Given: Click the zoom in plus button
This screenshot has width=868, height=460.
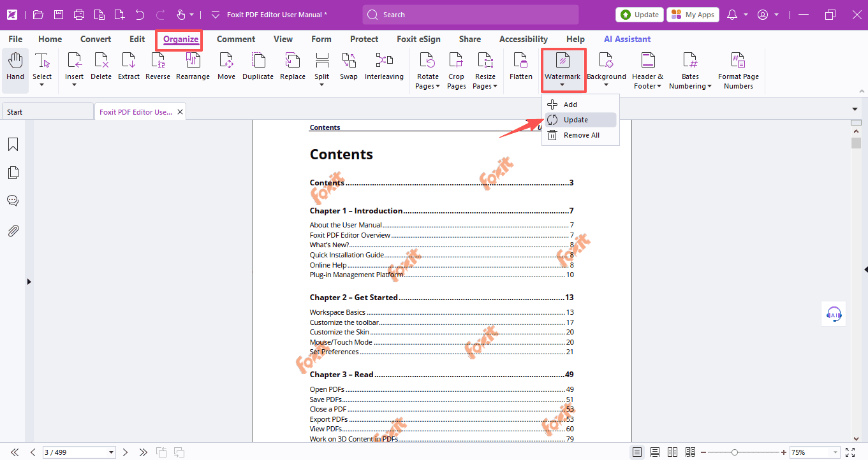Looking at the screenshot, I should (783, 452).
